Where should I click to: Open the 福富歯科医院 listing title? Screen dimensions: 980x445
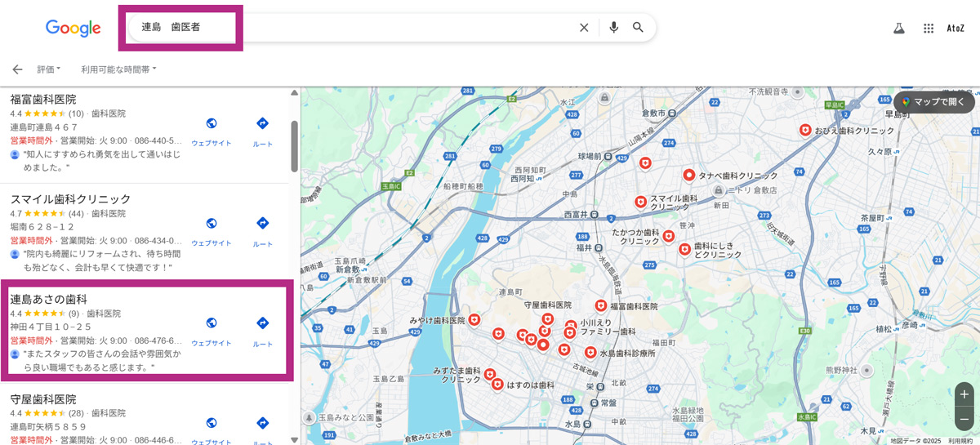tap(43, 99)
